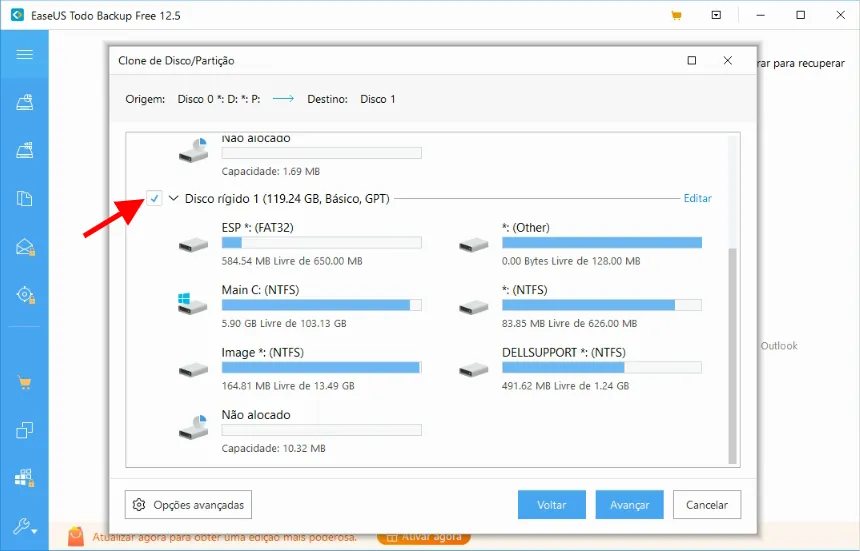Select the Não alocado 1.69 MB drive icon
This screenshot has width=860, height=551.
[194, 150]
